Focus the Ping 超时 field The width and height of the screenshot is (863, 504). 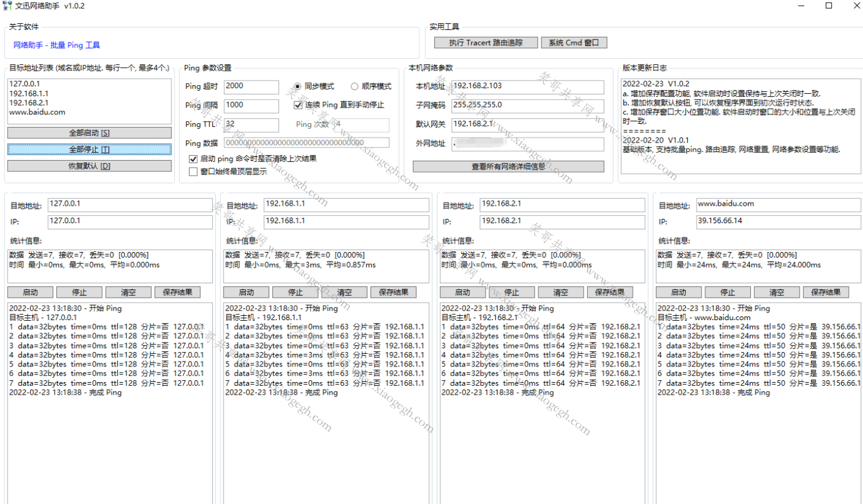point(251,87)
